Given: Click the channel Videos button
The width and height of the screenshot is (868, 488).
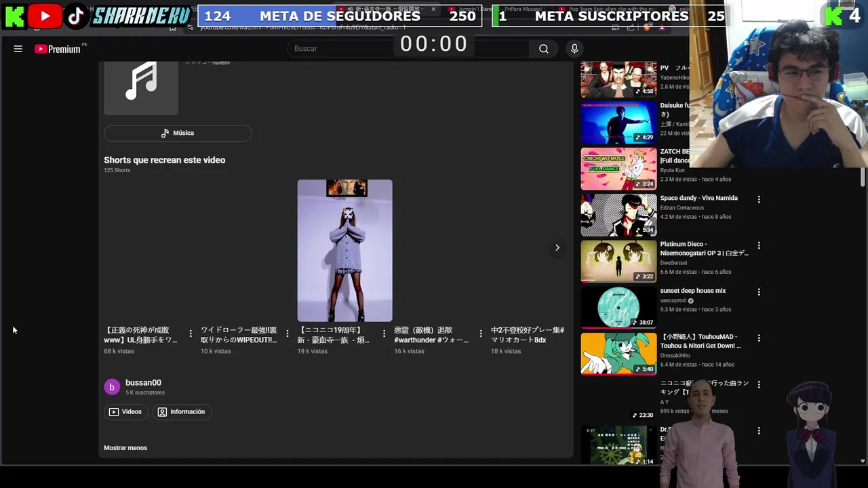Looking at the screenshot, I should click(125, 411).
